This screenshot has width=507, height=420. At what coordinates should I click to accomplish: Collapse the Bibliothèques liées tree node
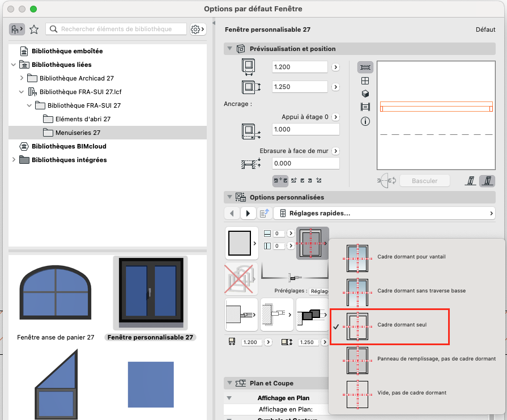pyautogui.click(x=14, y=65)
